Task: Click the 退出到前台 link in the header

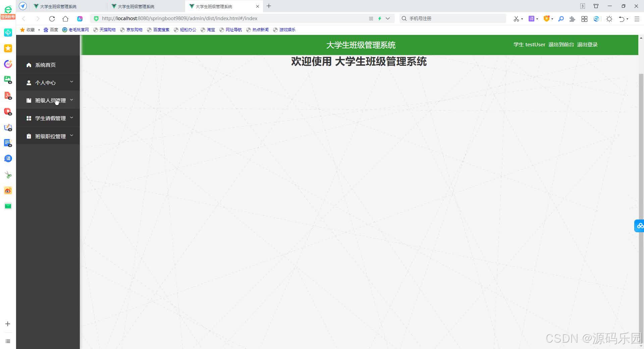Action: point(561,44)
